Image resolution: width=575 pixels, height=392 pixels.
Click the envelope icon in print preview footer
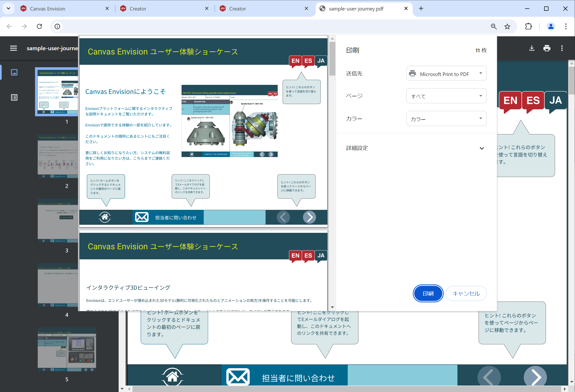142,217
